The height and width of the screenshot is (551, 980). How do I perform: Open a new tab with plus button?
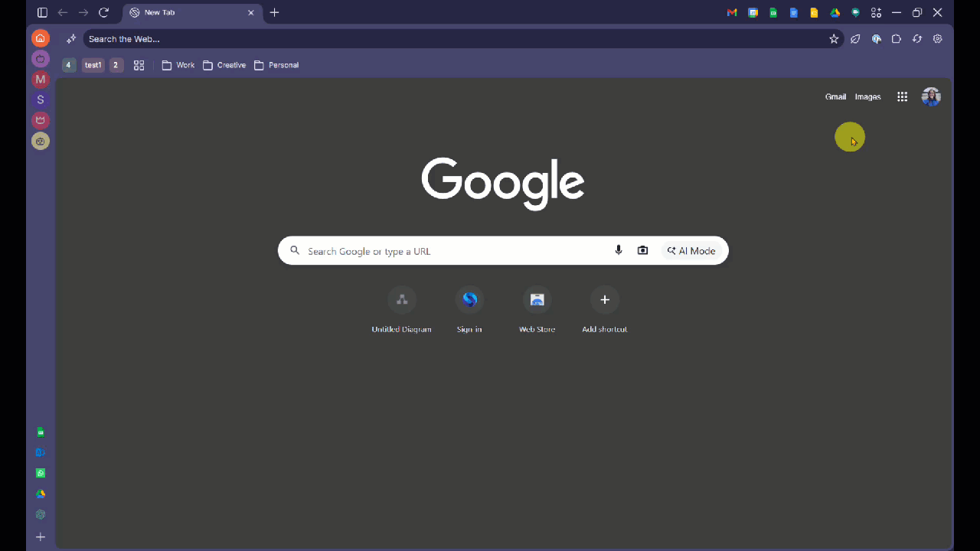[275, 12]
